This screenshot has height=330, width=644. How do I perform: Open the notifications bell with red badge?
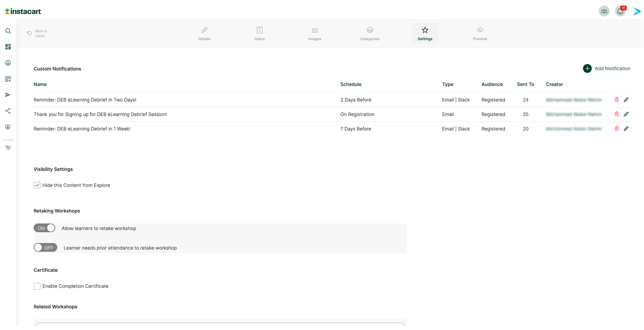tap(620, 11)
